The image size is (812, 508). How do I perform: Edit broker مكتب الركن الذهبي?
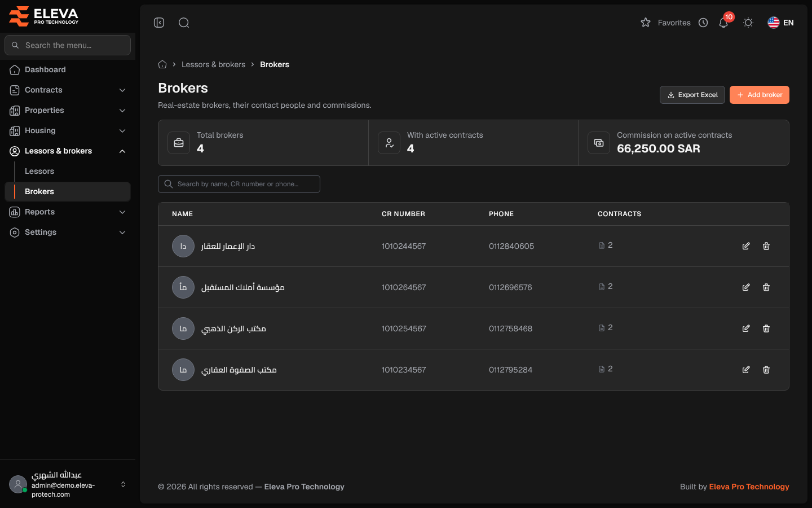pos(746,329)
